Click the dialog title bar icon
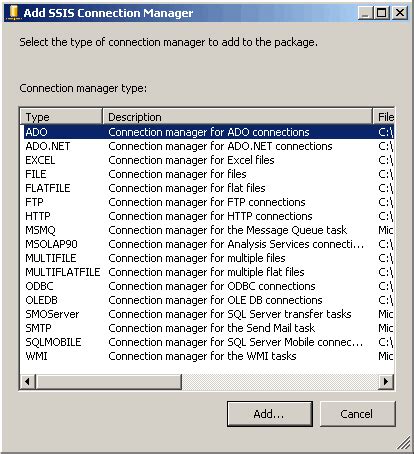This screenshot has height=454, width=414. 13,13
